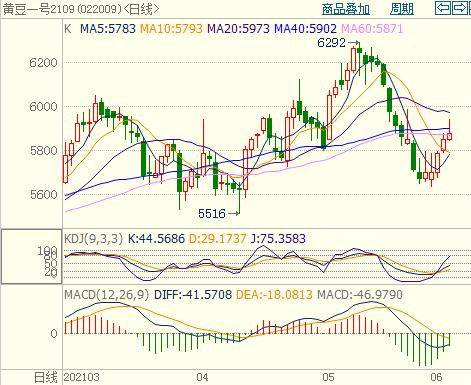This screenshot has height=385, width=471.
Task: Click the DEA:-18.0813 value
Action: pyautogui.click(x=274, y=295)
